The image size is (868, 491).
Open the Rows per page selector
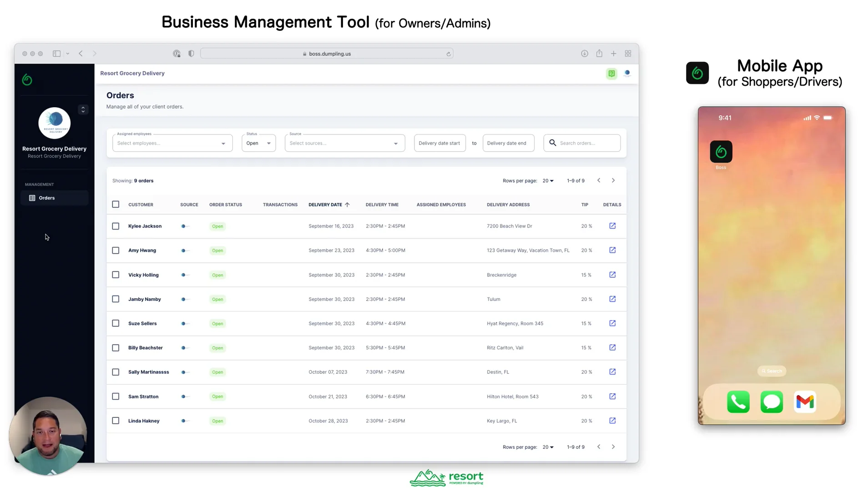pos(548,180)
